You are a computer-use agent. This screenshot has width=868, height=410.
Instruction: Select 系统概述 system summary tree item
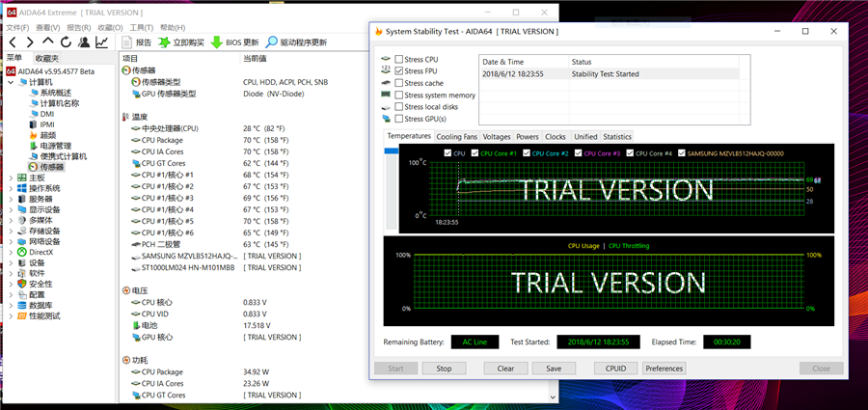[50, 93]
